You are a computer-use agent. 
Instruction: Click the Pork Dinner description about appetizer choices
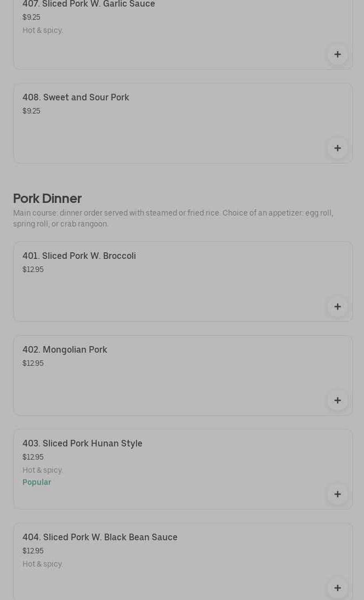173,218
